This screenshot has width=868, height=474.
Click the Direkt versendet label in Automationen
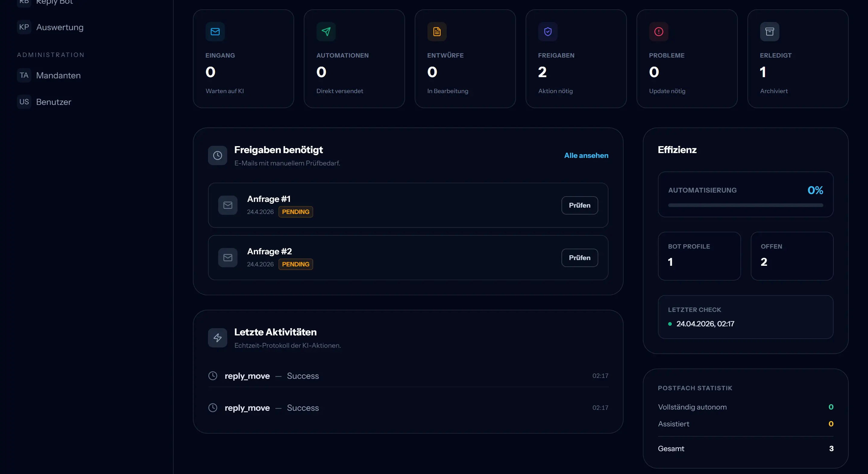[x=339, y=91]
